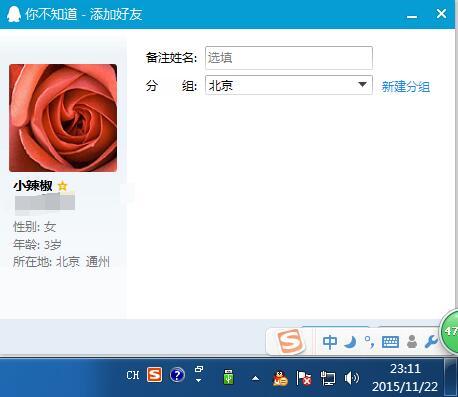Toggle the moon half-width icon on Sogou bar
The image size is (458, 397).
(350, 342)
